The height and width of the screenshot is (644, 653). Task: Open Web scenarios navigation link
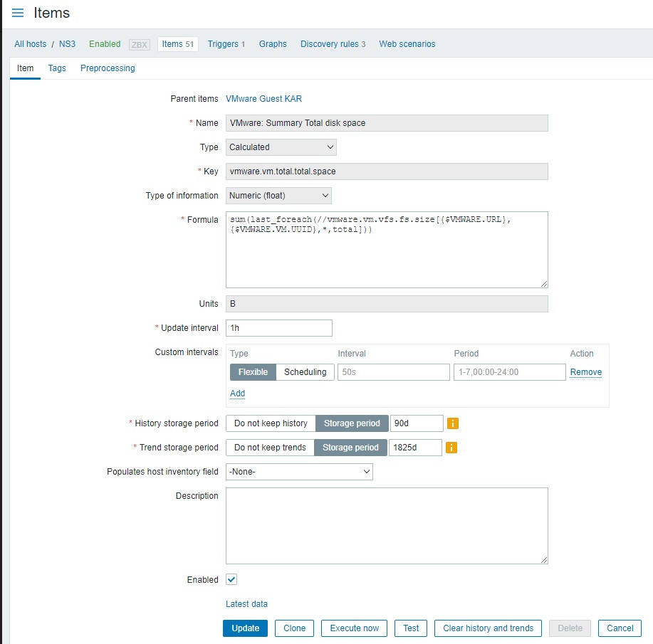tap(407, 44)
